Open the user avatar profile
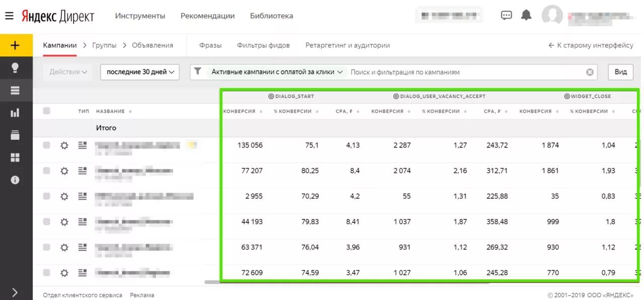Screen dimensions: 644x300 click(552, 16)
